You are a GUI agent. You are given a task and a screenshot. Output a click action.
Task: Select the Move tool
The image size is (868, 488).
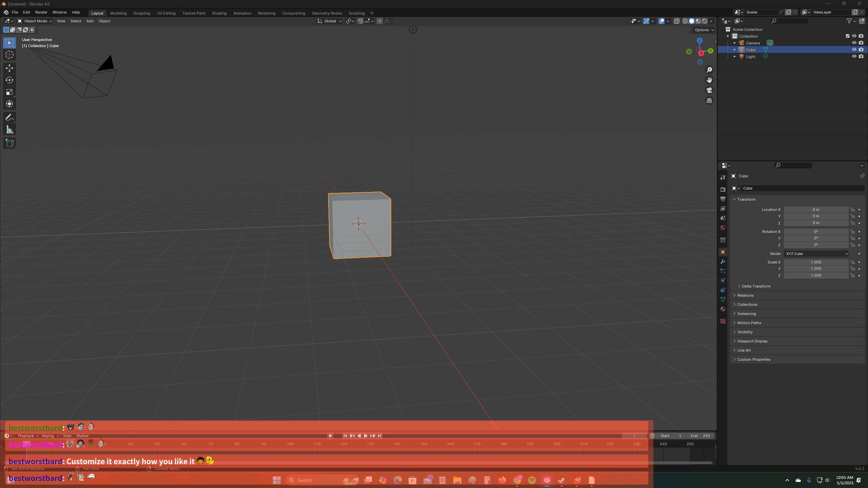(x=9, y=68)
